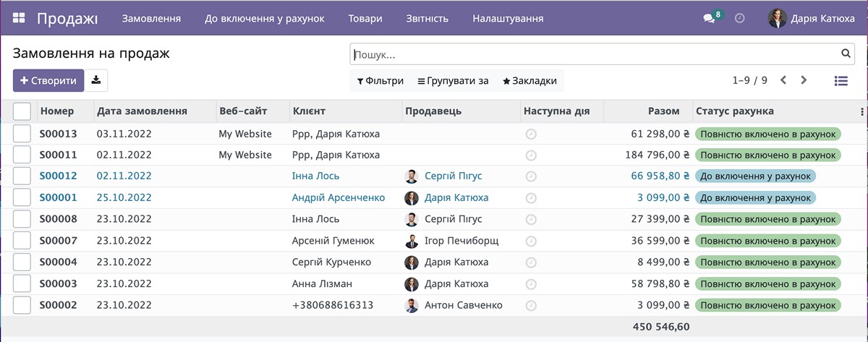Expand the Групувати за dropdown

coord(454,81)
